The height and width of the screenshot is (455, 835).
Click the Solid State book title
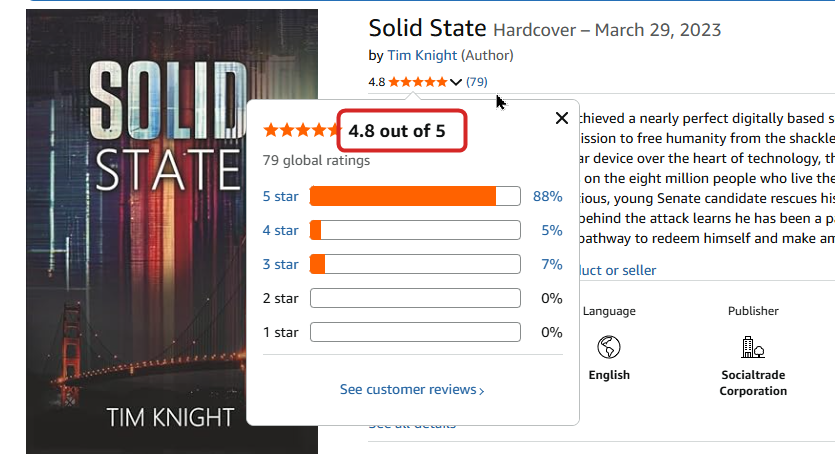click(x=427, y=28)
